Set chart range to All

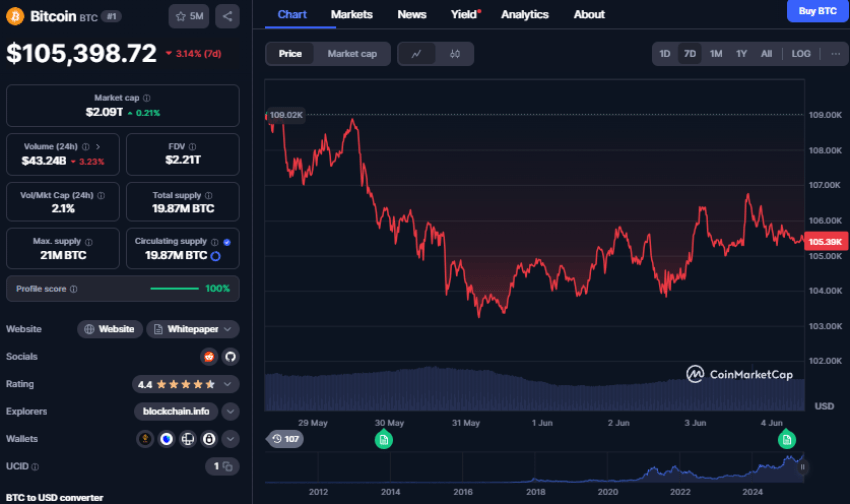766,54
